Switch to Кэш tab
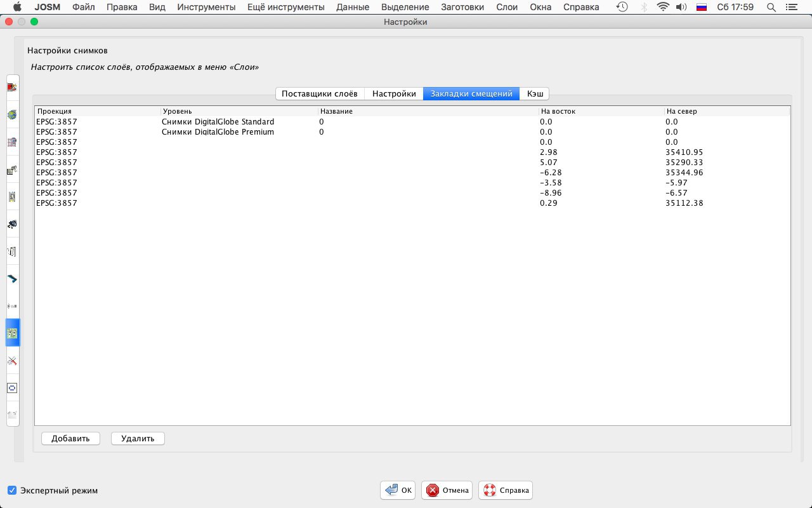The height and width of the screenshot is (508, 812). click(535, 93)
